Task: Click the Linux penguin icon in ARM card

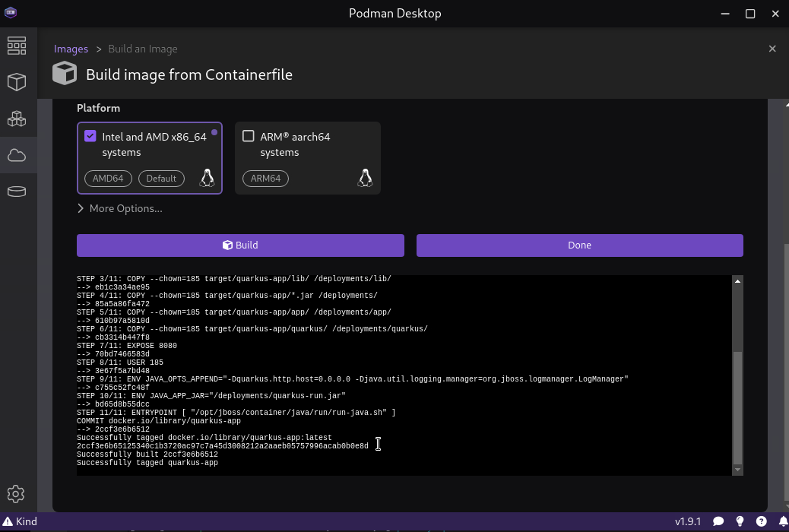Action: point(365,178)
